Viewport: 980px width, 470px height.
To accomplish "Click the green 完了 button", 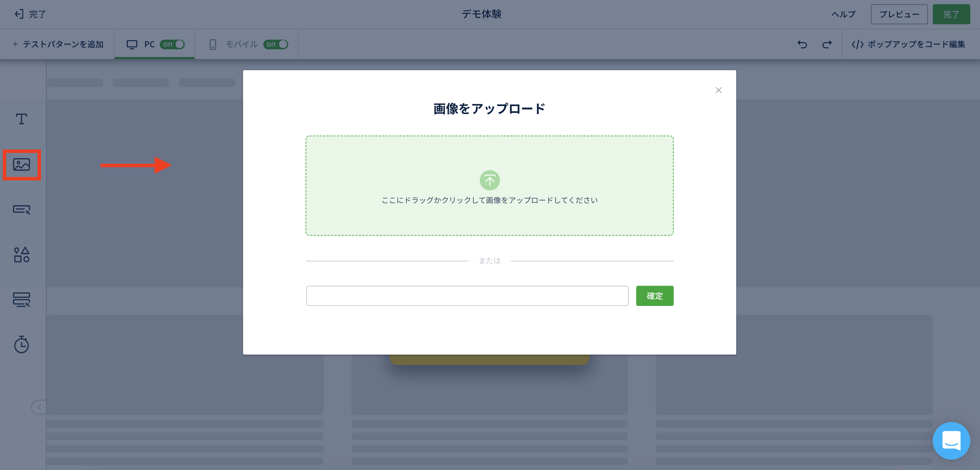I will tap(951, 15).
